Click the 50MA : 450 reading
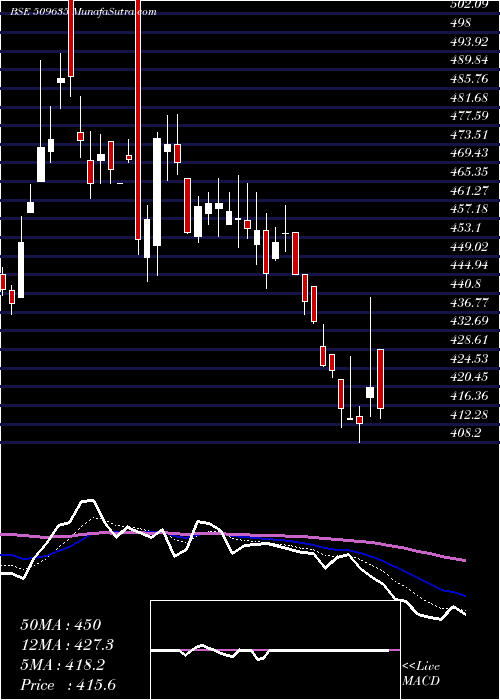The width and height of the screenshot is (500, 700). tap(61, 625)
